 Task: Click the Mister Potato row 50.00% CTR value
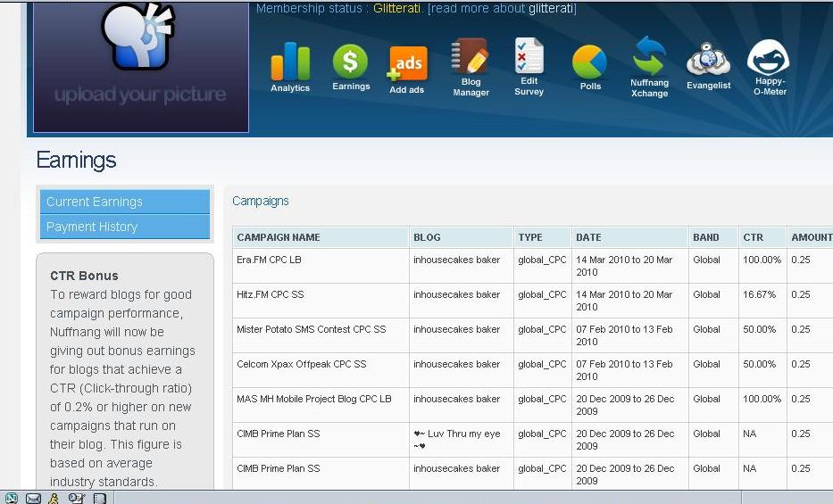pos(759,329)
